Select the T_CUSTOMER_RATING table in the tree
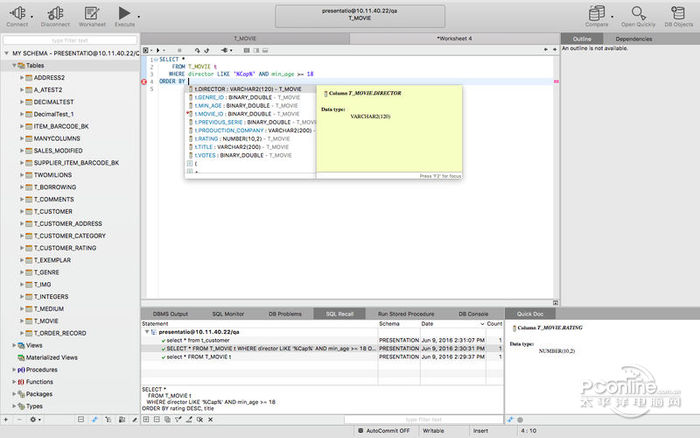Viewport: 700px width, 438px height. point(65,247)
